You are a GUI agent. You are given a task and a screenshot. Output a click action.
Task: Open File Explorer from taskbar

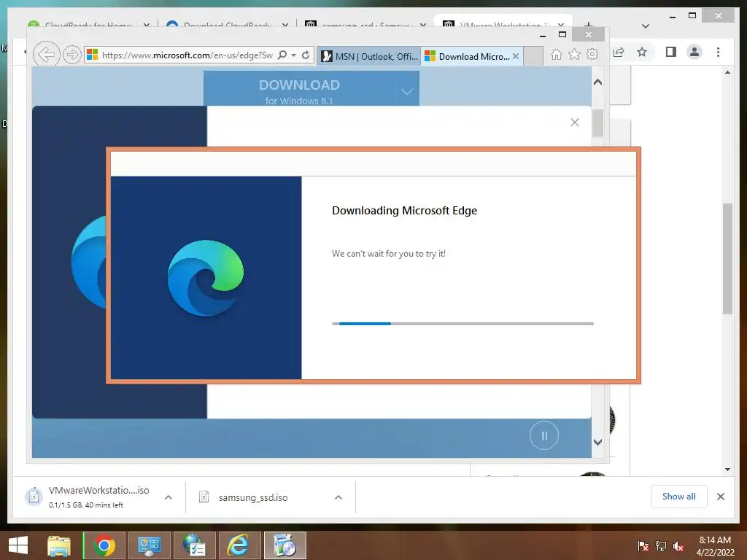coord(59,545)
